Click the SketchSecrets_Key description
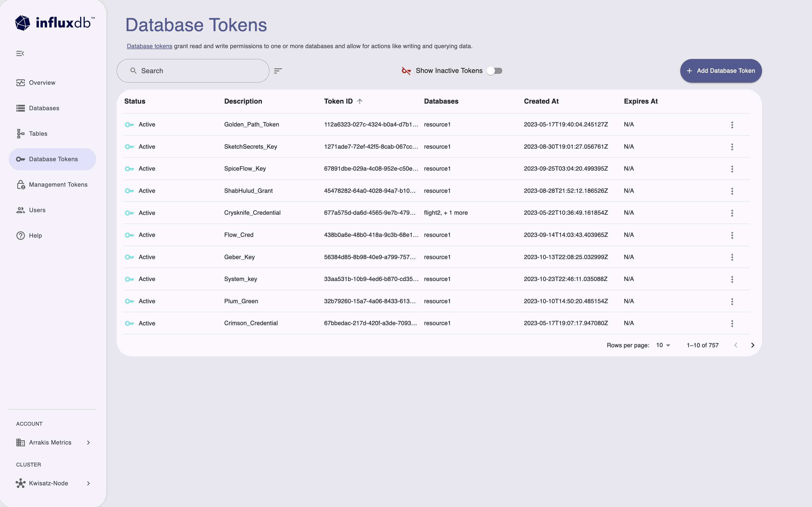Image resolution: width=812 pixels, height=507 pixels. pos(251,147)
